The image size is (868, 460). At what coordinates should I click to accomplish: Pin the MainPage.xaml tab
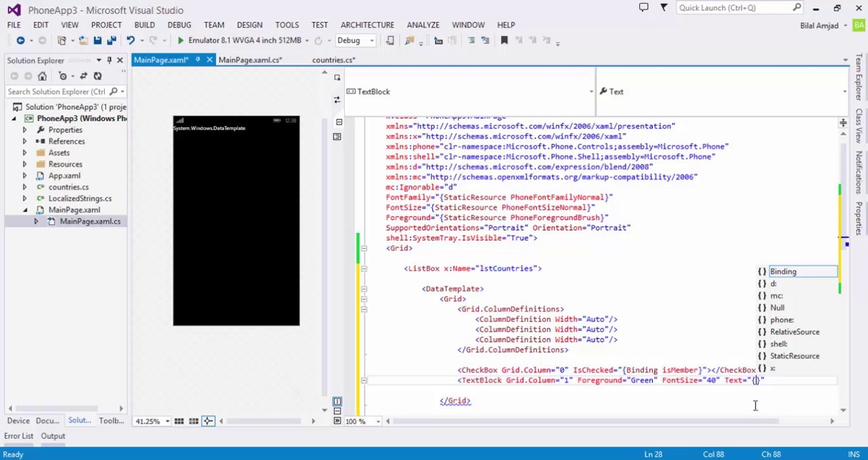pyautogui.click(x=198, y=59)
